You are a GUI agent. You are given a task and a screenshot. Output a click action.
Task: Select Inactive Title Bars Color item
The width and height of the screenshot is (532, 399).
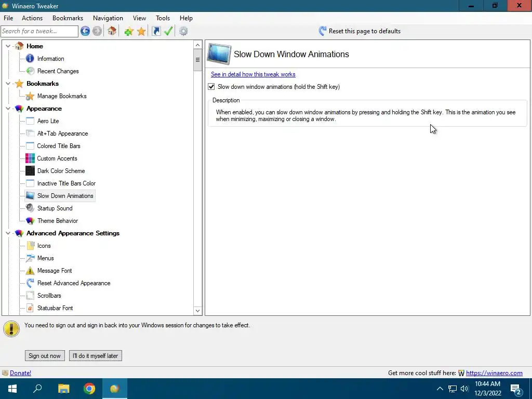click(x=66, y=183)
